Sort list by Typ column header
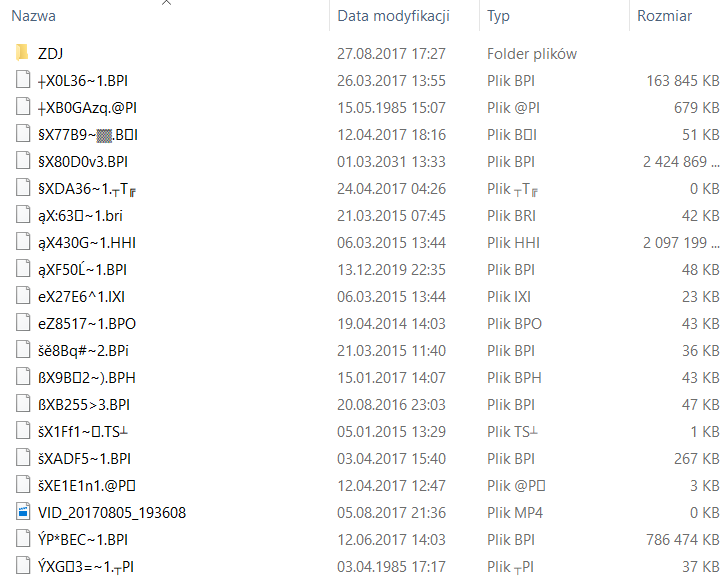728x576 pixels. (498, 16)
